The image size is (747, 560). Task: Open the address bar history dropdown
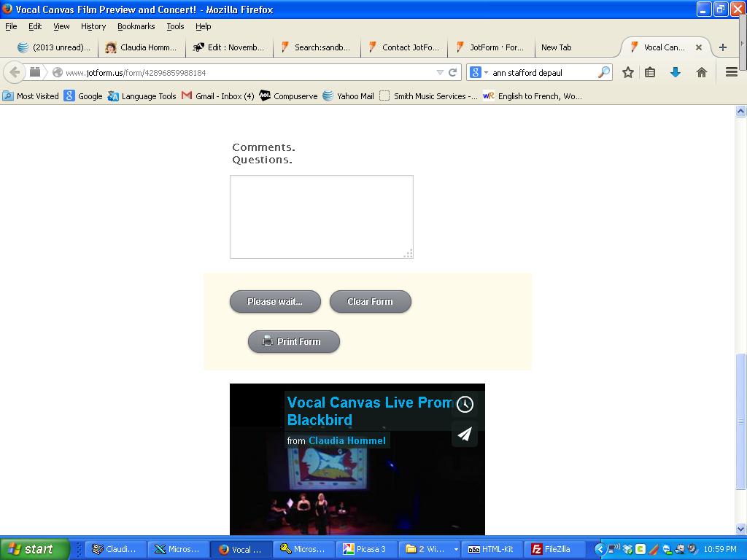tap(438, 72)
